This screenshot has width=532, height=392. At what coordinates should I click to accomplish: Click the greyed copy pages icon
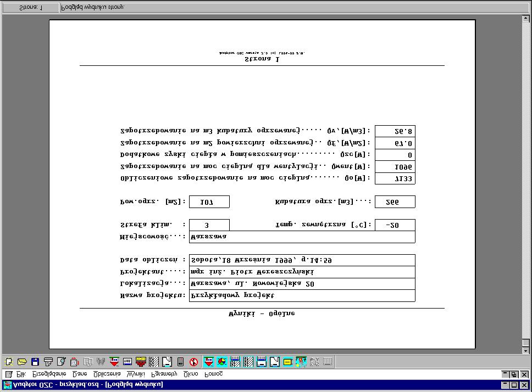(88, 362)
